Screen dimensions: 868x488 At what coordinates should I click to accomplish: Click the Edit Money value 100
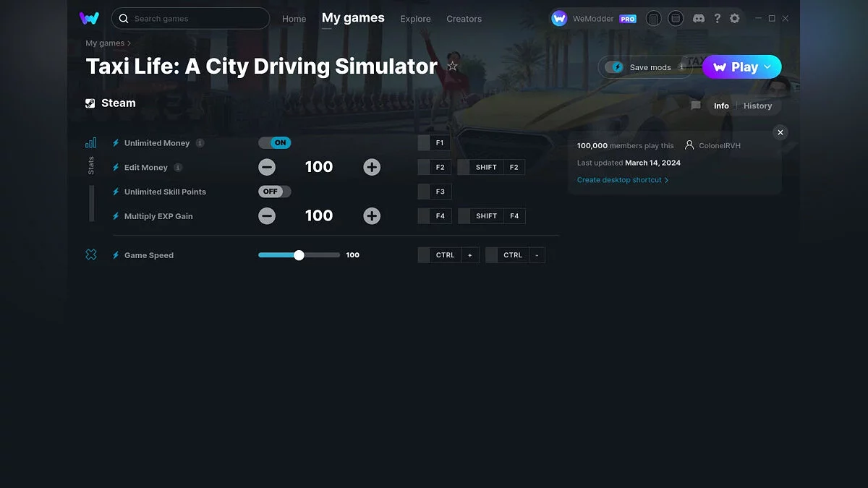tap(319, 167)
